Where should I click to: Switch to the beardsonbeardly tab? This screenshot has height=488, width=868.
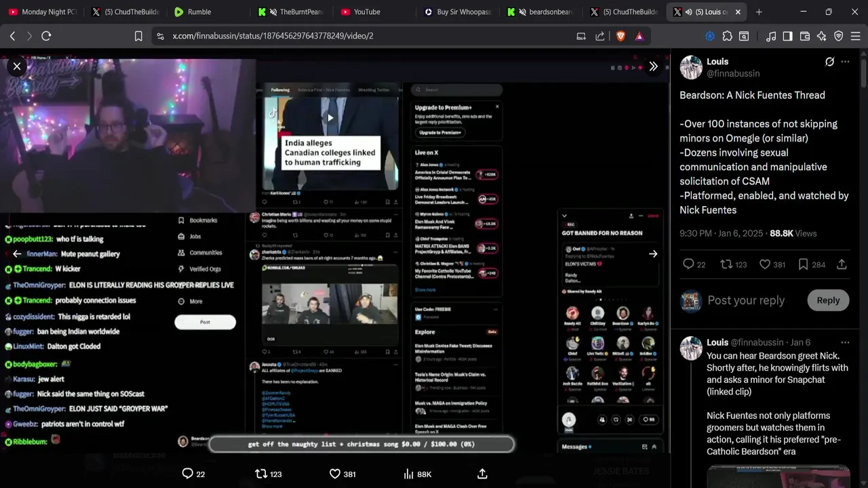(541, 12)
